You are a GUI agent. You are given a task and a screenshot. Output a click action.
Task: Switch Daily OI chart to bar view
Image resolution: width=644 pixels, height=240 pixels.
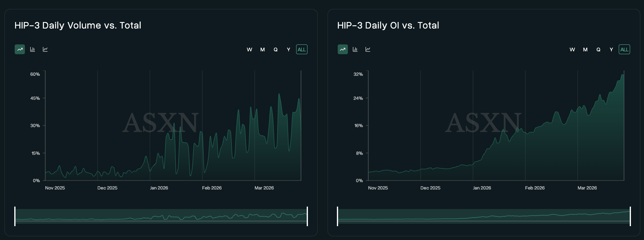(355, 49)
